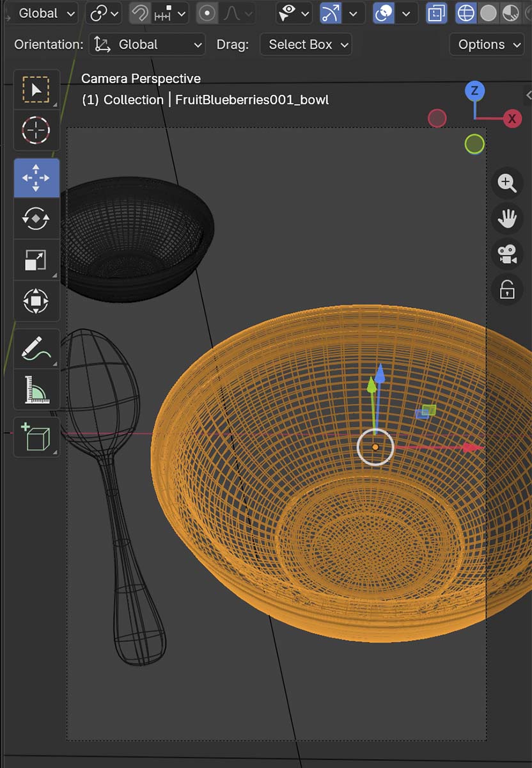
Task: Click the 'Camera Perspective' viewport text
Action: point(141,79)
